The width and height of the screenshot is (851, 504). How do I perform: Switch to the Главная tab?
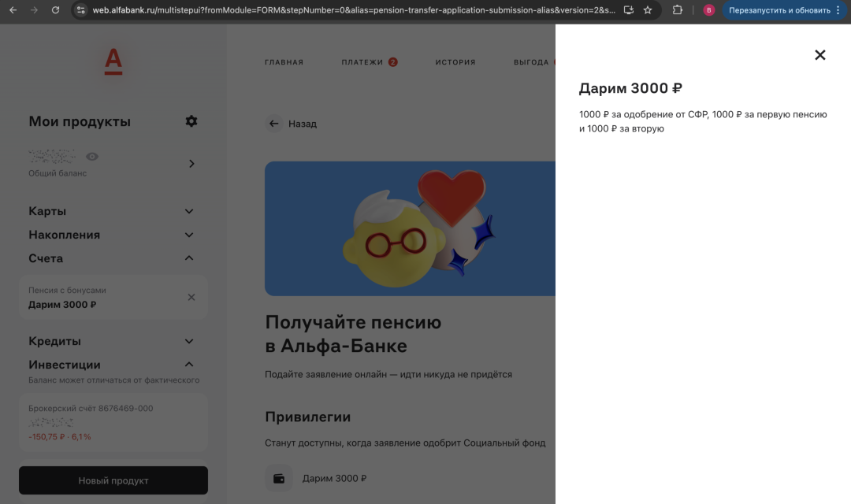pos(284,61)
